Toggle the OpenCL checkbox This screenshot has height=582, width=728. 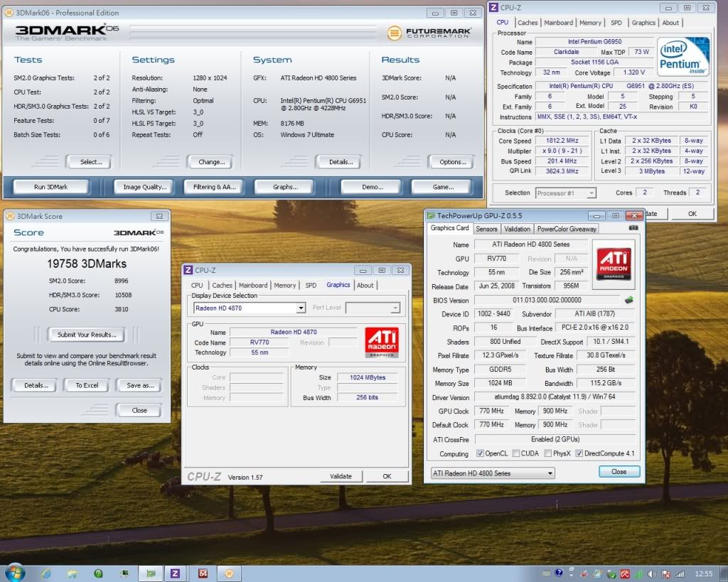click(480, 453)
